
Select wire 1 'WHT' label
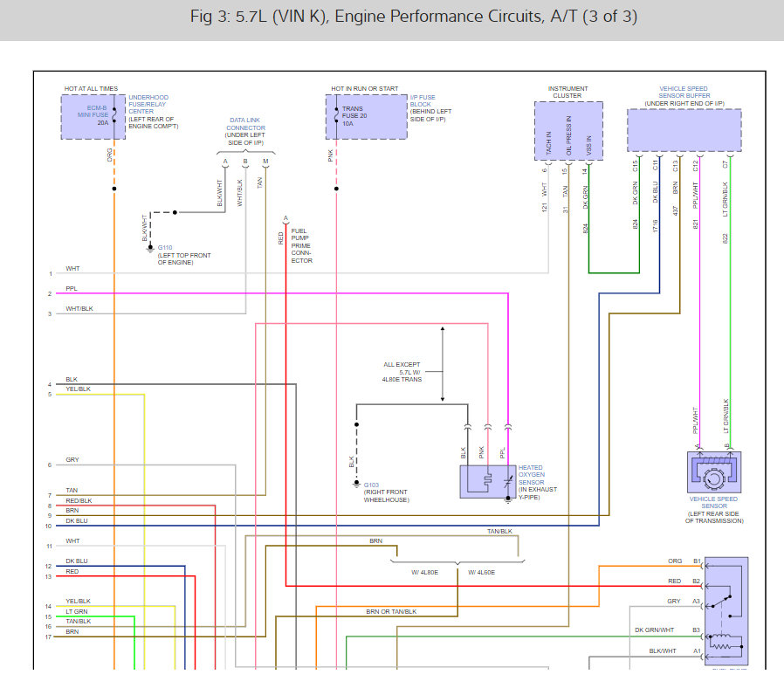point(72,269)
